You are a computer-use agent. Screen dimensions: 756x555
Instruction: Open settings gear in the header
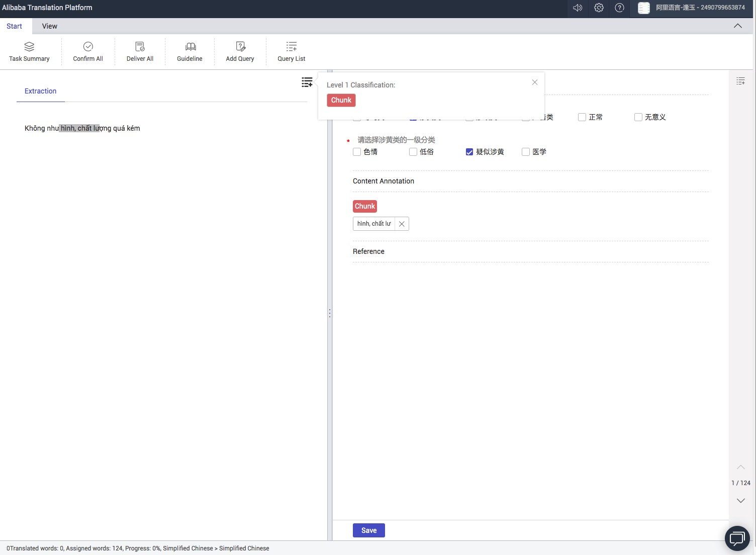[x=599, y=8]
